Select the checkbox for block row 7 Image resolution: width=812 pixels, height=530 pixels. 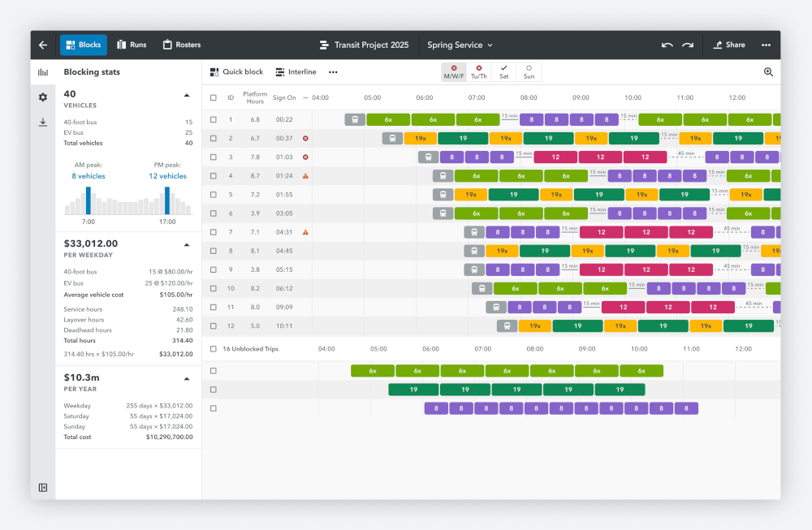[214, 232]
